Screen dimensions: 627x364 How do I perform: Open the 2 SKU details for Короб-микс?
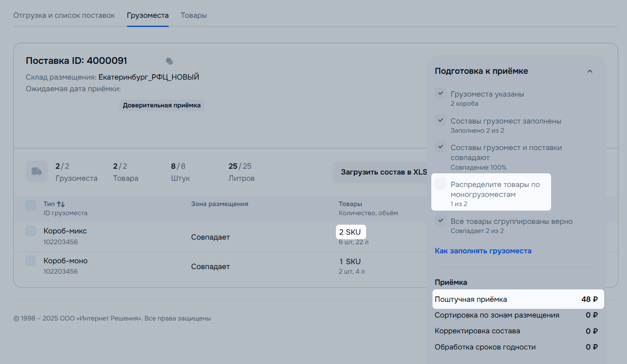tap(350, 232)
